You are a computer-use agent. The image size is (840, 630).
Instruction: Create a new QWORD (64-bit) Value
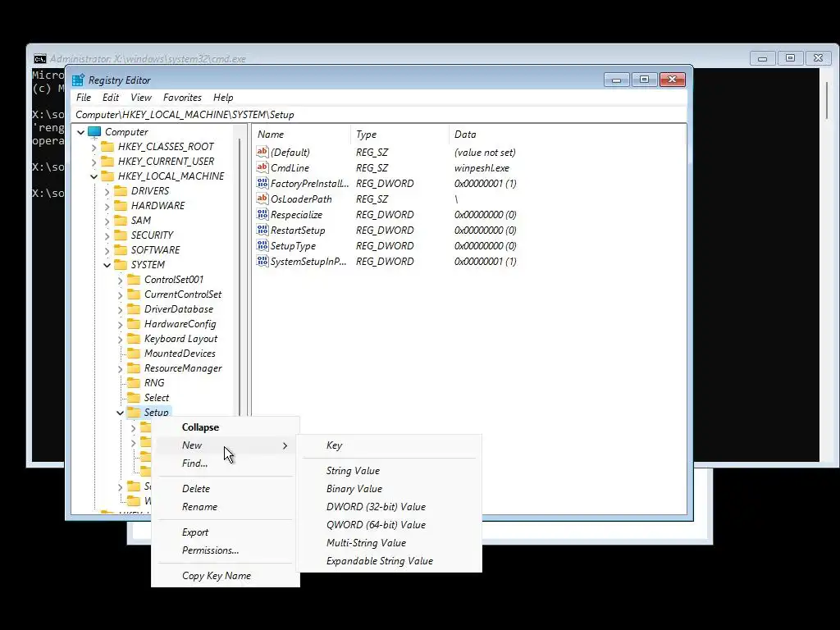(x=389, y=524)
